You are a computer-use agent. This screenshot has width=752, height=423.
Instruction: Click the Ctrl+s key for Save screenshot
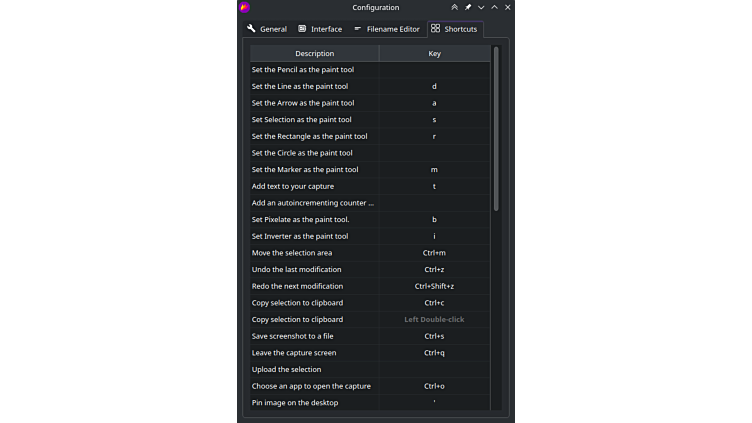[434, 336]
